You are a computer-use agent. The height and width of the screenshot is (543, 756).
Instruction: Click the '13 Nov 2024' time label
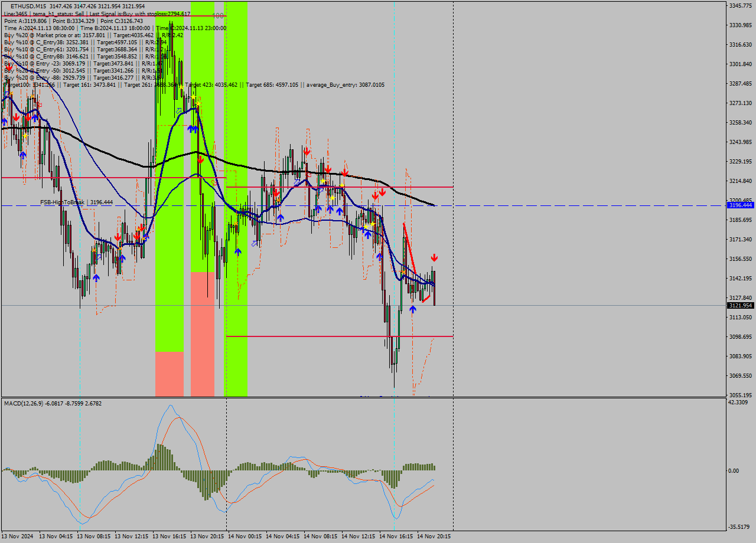18,537
